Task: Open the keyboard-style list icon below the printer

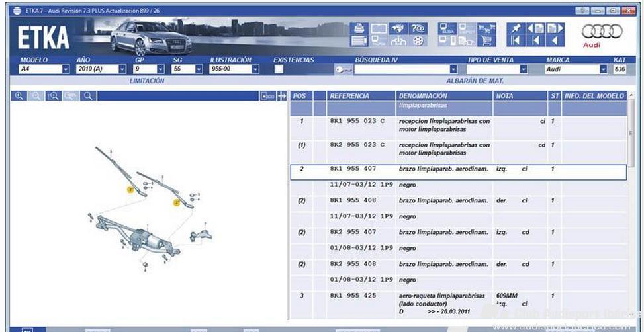Action: 359,40
